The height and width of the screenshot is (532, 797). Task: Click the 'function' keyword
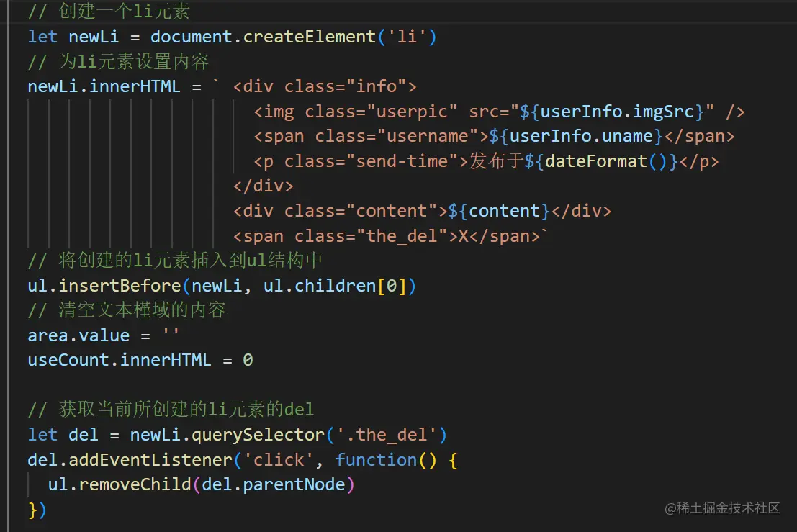tap(376, 460)
